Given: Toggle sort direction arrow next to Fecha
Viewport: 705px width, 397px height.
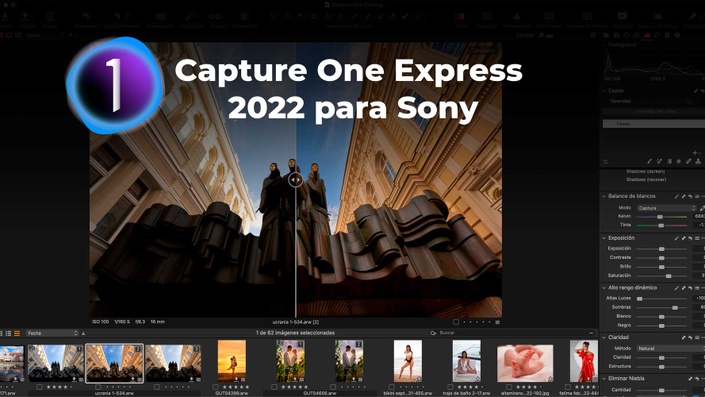Looking at the screenshot, I should [x=83, y=333].
